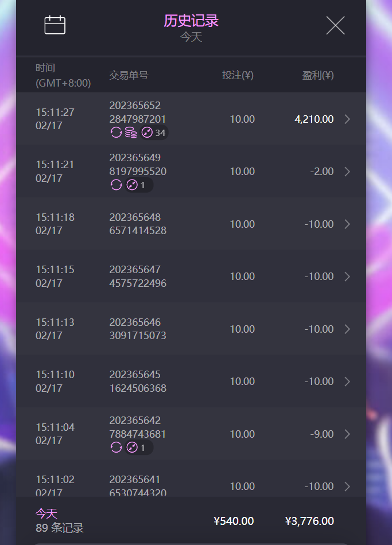Click the free spin icon on order 202365642

[x=116, y=447]
